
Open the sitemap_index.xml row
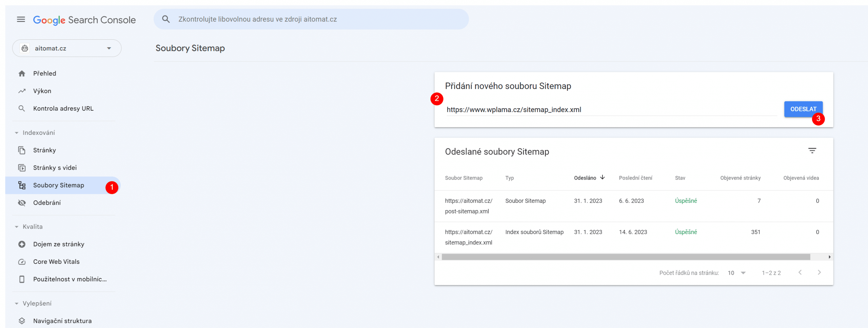(x=634, y=237)
